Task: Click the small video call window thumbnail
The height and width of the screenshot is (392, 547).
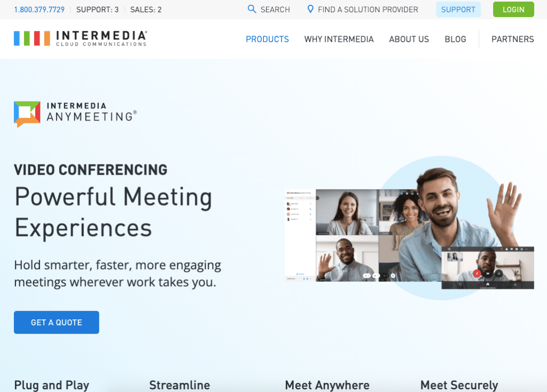Action: 488,268
